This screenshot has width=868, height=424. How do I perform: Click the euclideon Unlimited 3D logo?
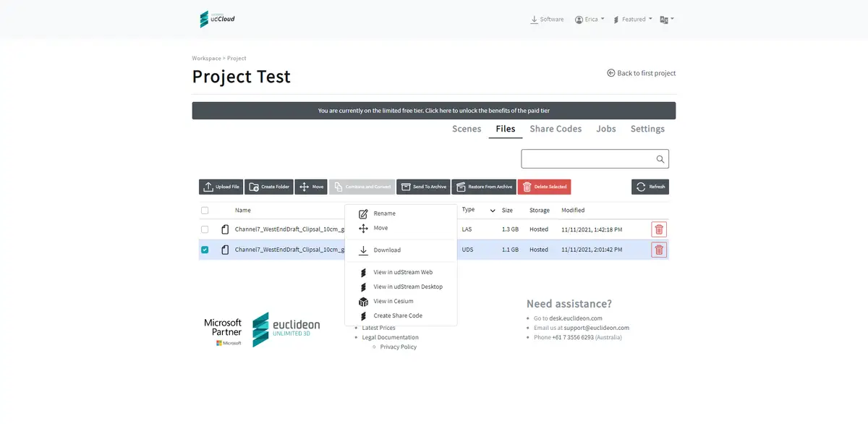coord(286,329)
